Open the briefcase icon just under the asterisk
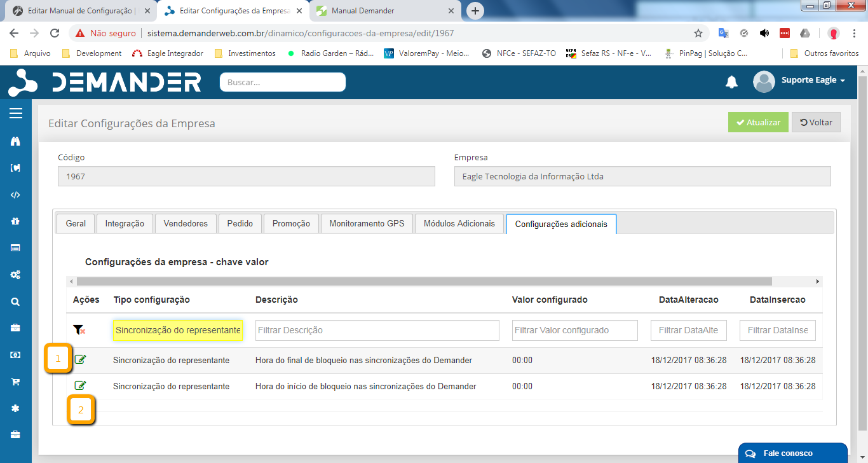The width and height of the screenshot is (868, 463). click(x=16, y=435)
